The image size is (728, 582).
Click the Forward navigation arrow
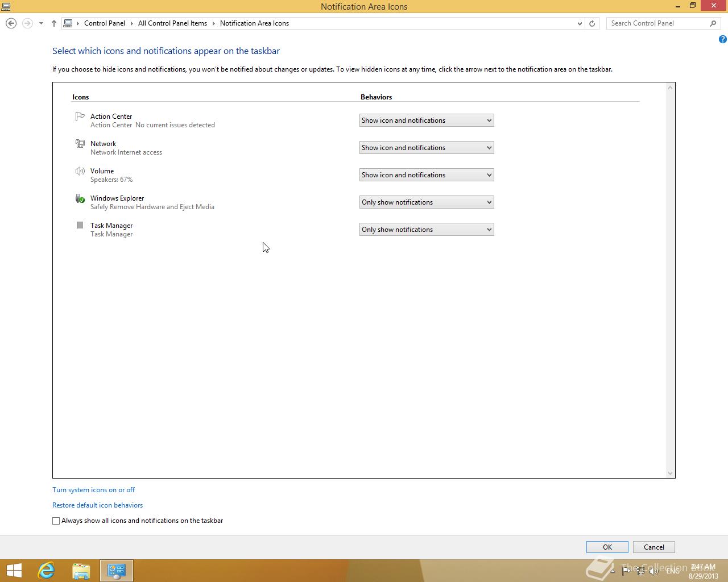click(x=27, y=23)
